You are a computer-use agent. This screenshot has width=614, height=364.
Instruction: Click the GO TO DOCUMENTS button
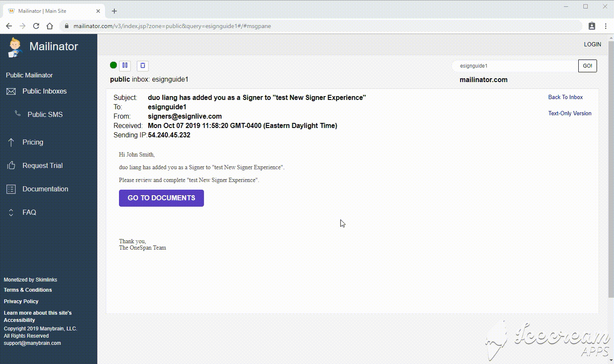[162, 198]
